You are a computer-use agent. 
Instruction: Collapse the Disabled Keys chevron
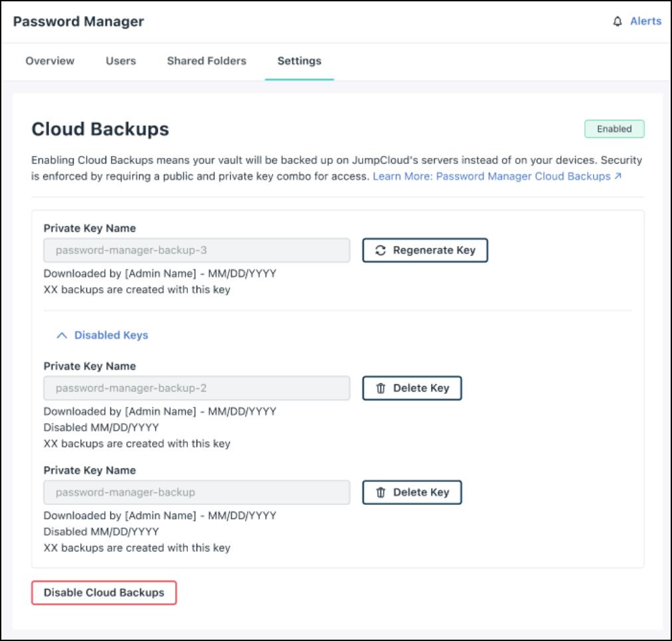click(x=62, y=336)
